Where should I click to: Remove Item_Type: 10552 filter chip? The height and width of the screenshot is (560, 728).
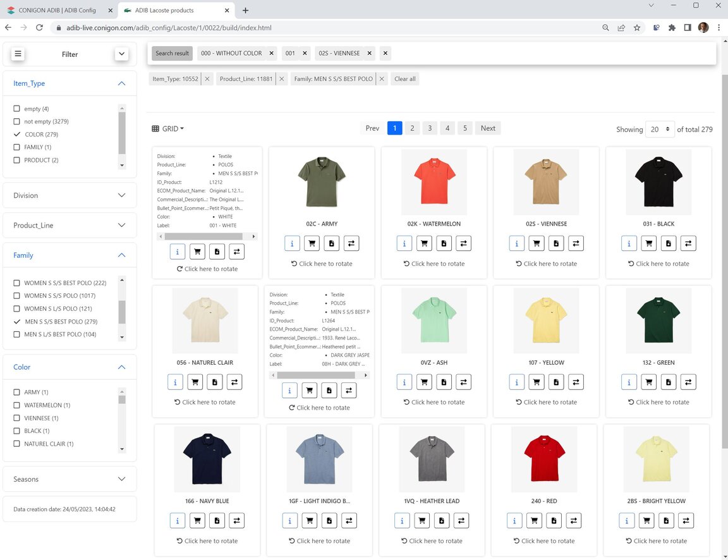(x=207, y=79)
